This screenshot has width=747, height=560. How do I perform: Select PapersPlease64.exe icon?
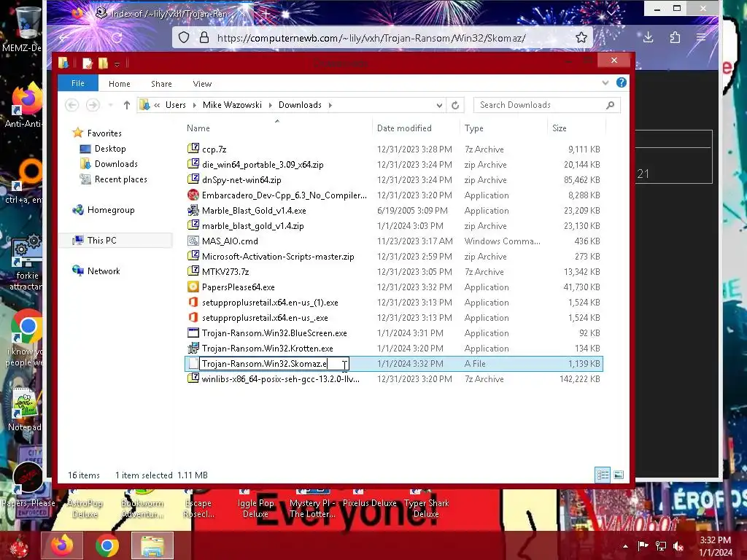(193, 287)
